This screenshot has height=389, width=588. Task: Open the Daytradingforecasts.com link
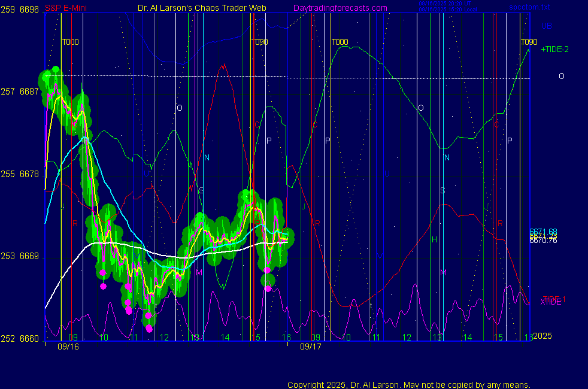(340, 8)
